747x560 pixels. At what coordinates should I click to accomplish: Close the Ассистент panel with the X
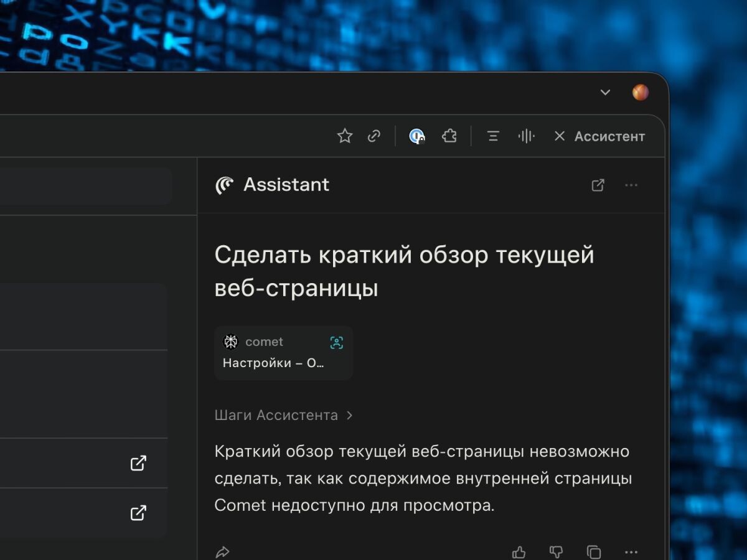coord(559,136)
